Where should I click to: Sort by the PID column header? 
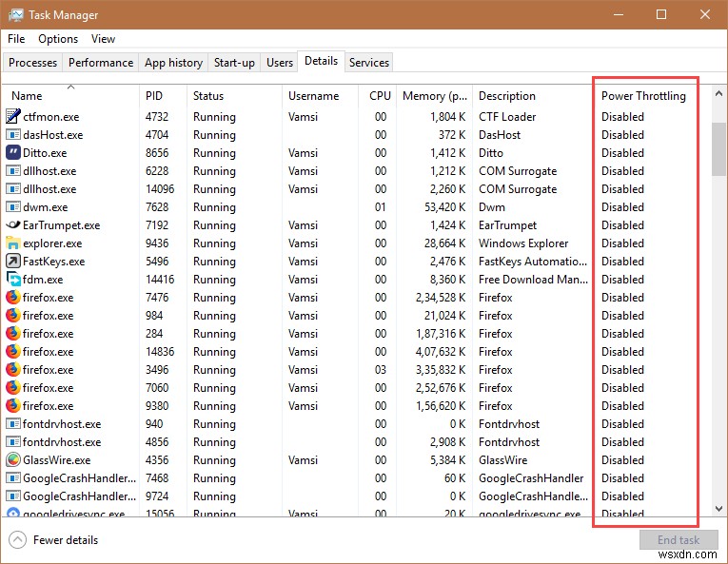tap(164, 96)
